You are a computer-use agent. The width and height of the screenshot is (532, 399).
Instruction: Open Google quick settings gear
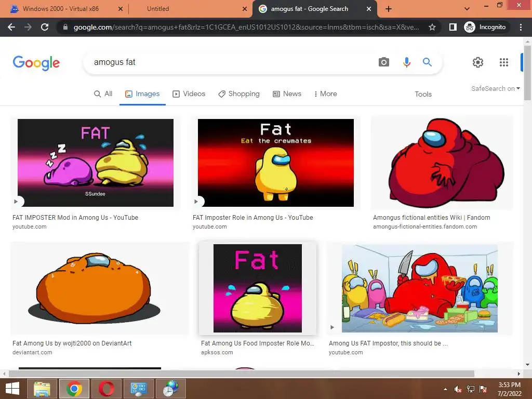point(478,62)
